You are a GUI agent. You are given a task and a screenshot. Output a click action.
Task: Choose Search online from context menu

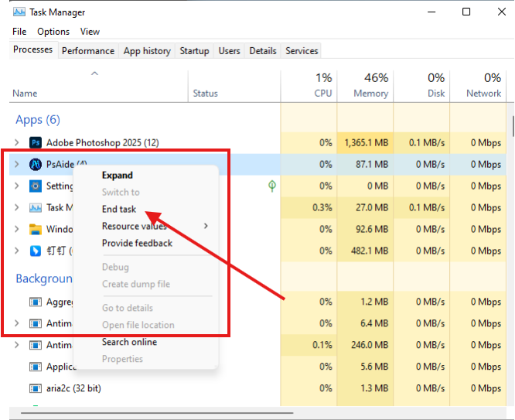coord(129,342)
